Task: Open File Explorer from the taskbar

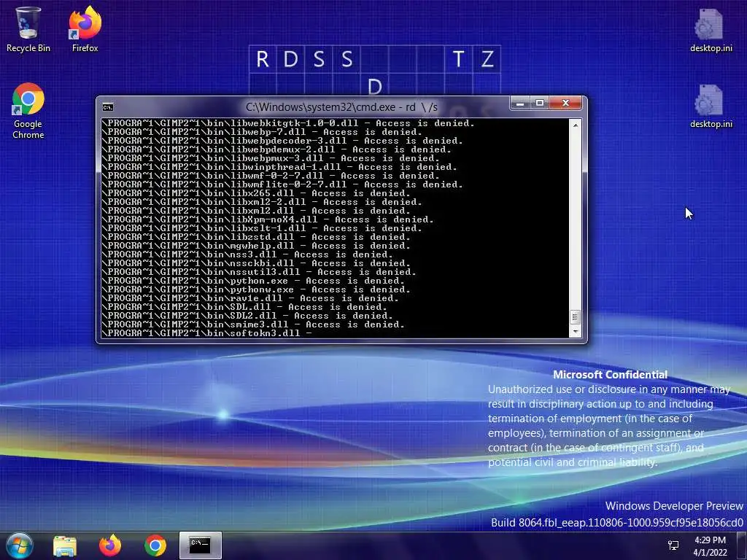Action: point(65,545)
